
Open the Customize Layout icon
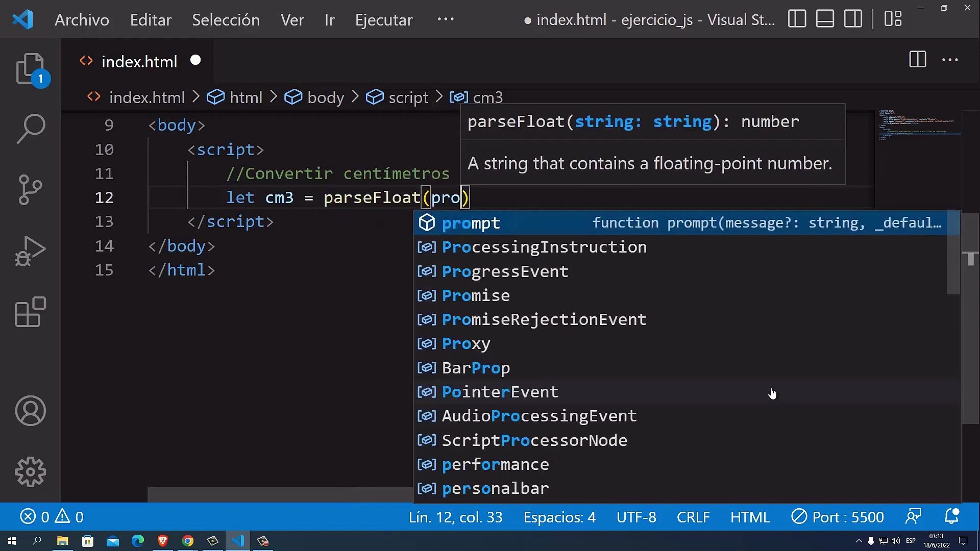click(894, 18)
